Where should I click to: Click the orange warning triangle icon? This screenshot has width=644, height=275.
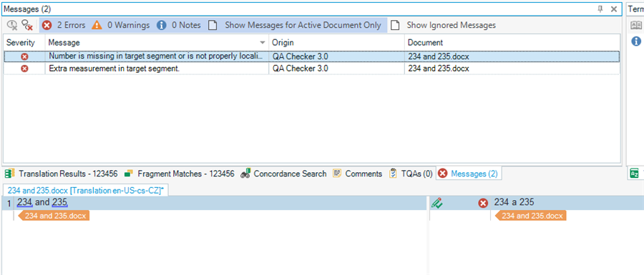pyautogui.click(x=97, y=26)
